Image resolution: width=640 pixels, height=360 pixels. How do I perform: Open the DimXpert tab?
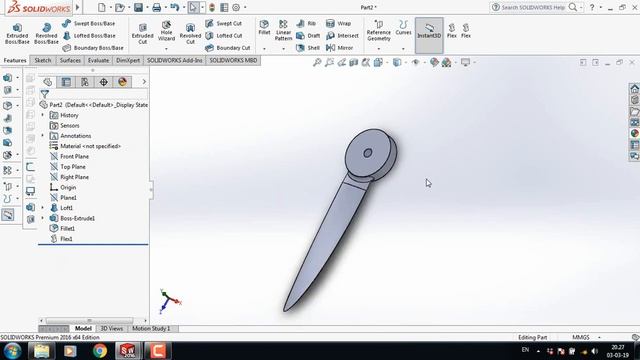pos(128,60)
